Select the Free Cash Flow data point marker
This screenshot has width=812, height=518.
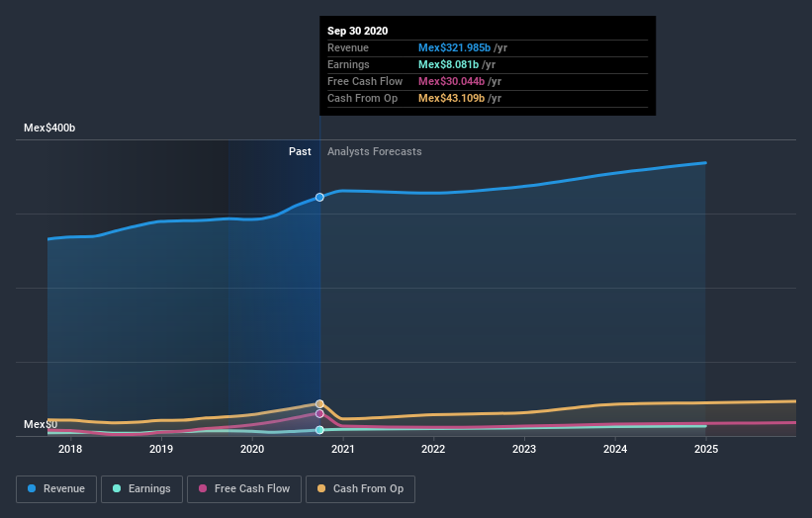coord(319,413)
